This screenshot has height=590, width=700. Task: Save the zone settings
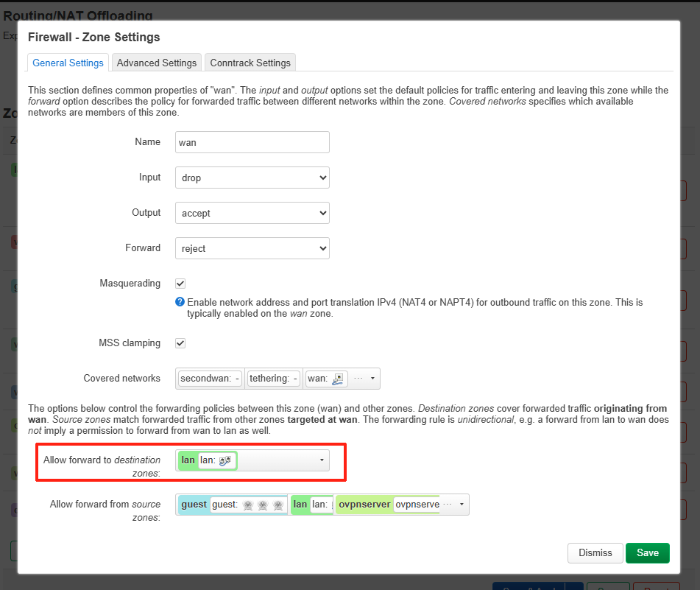click(x=647, y=552)
